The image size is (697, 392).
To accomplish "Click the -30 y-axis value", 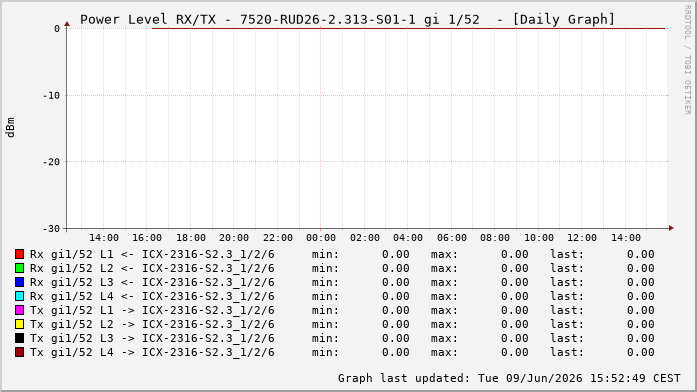I will [x=51, y=229].
